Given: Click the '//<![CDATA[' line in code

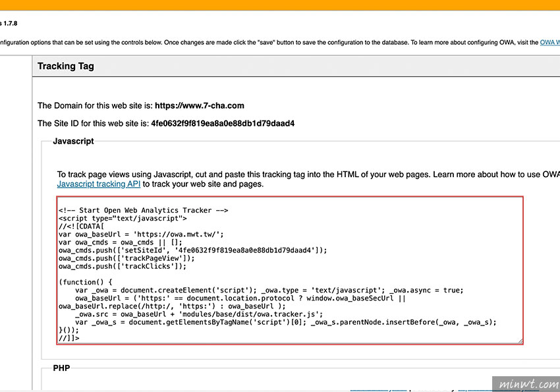Looking at the screenshot, I should coord(81,227).
